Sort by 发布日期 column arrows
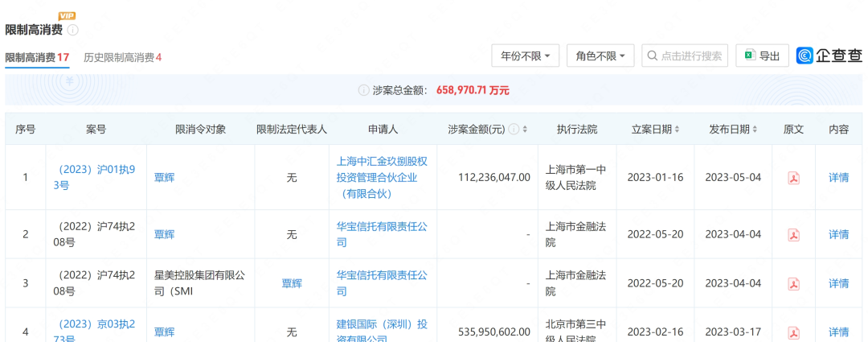This screenshot has height=342, width=868. [x=755, y=129]
